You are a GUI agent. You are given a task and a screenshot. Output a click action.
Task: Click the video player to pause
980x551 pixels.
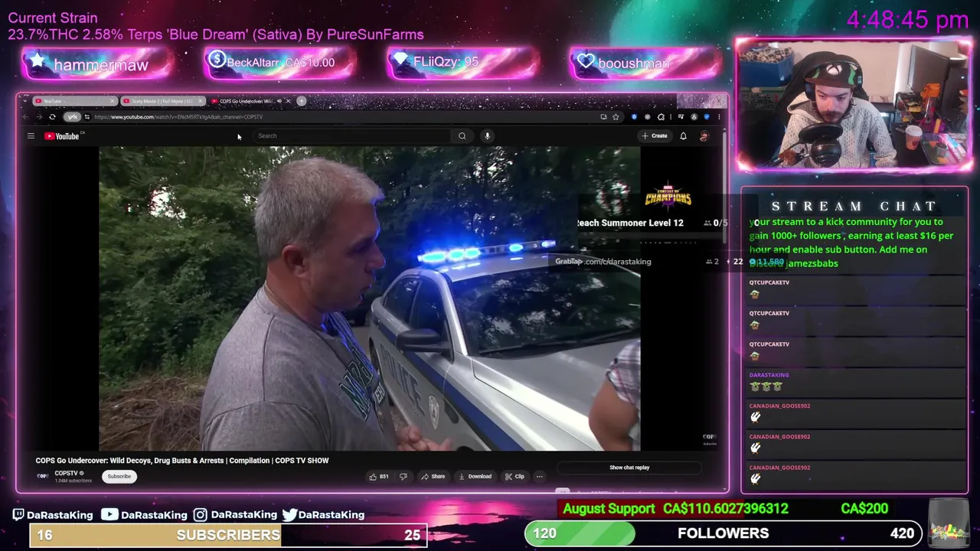(x=370, y=298)
